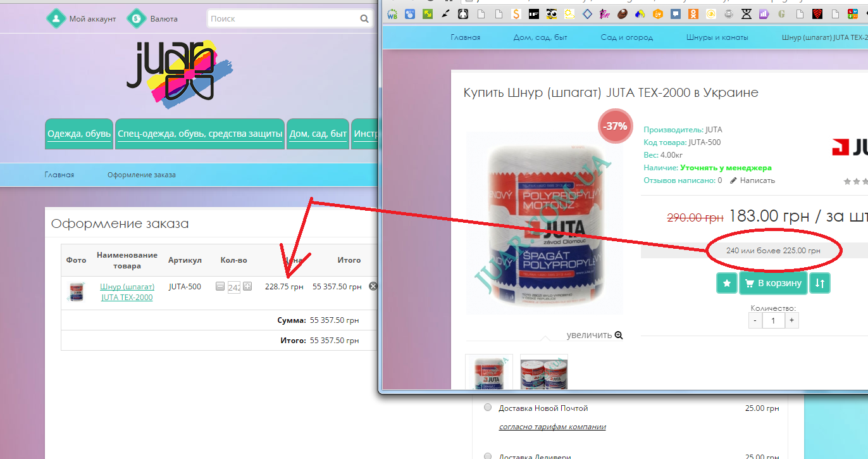The image size is (868, 459).
Task: Select the second product gallery thumbnail
Action: [x=544, y=372]
